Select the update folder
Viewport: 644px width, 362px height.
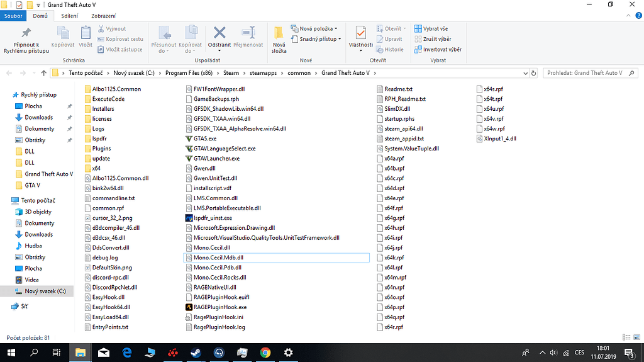click(101, 159)
